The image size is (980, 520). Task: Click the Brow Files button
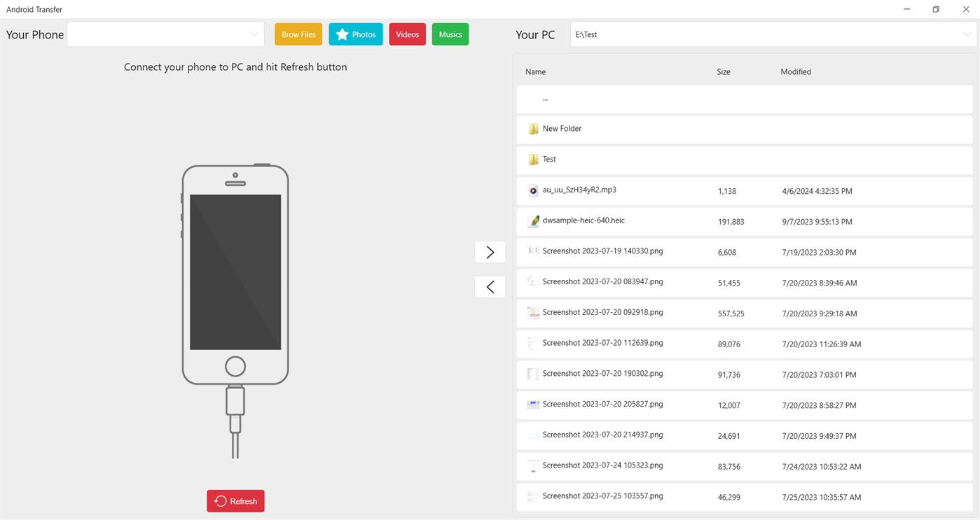(x=298, y=34)
